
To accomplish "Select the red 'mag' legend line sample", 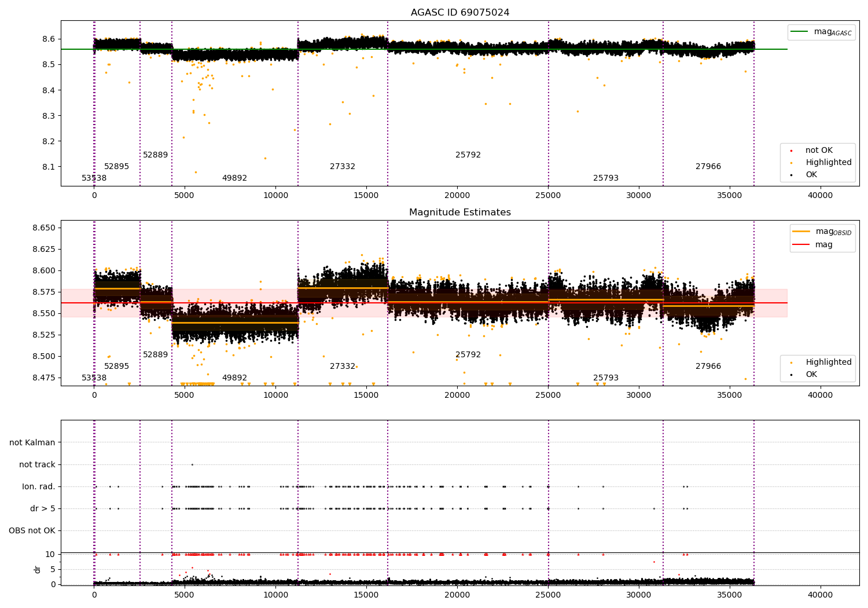I will click(801, 245).
